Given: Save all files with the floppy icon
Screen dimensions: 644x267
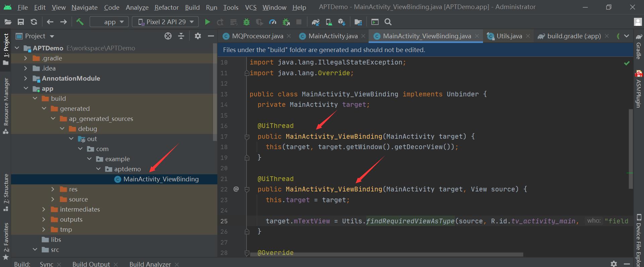Looking at the screenshot, I should [21, 22].
